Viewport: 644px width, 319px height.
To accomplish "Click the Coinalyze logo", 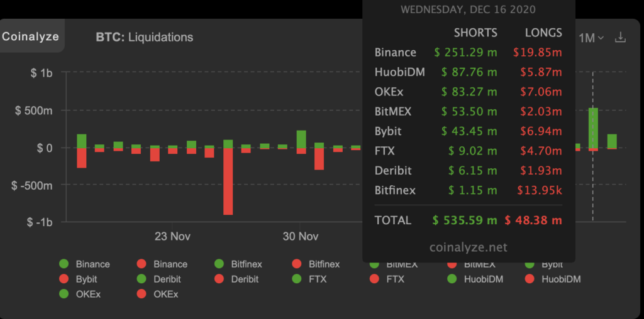I will tap(30, 36).
